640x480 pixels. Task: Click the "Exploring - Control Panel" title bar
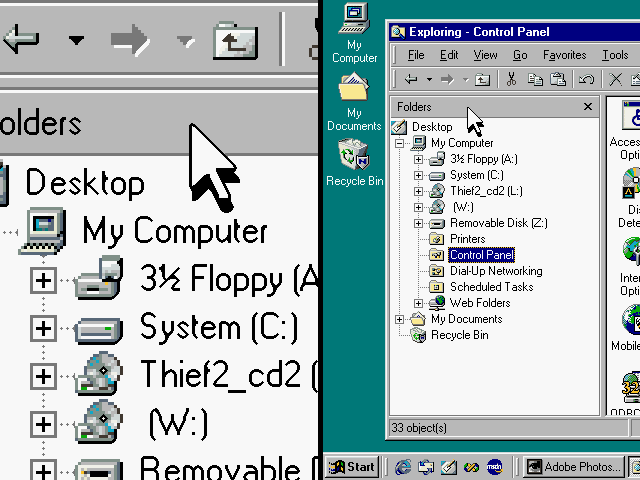(514, 32)
